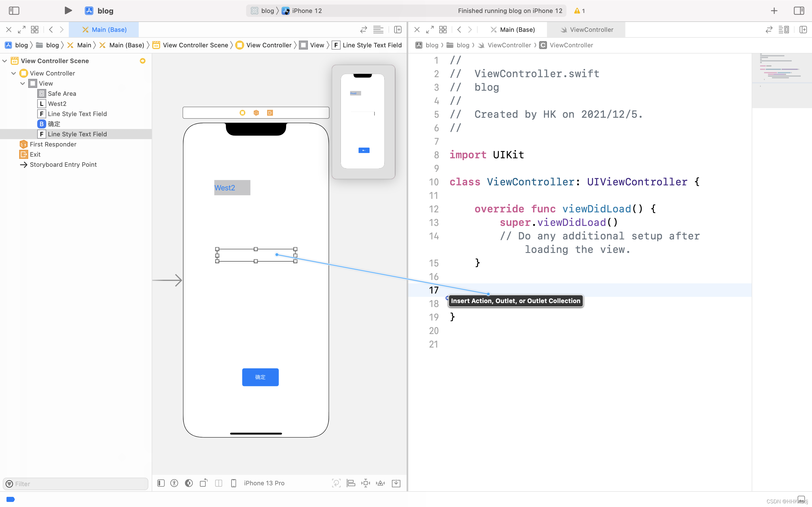812x507 pixels.
Task: Expand the View Controller Scene tree item
Action: pos(4,61)
